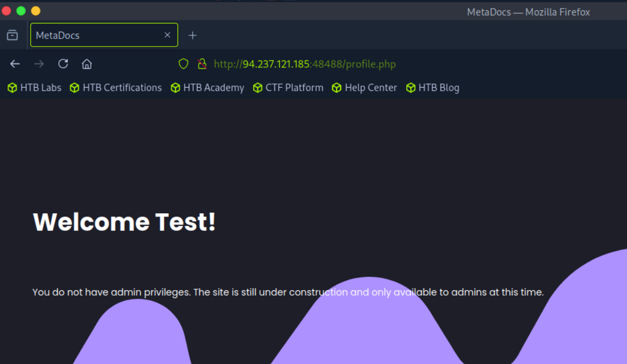The width and height of the screenshot is (627, 364).
Task: Open the Help Center bookmark
Action: 365,88
